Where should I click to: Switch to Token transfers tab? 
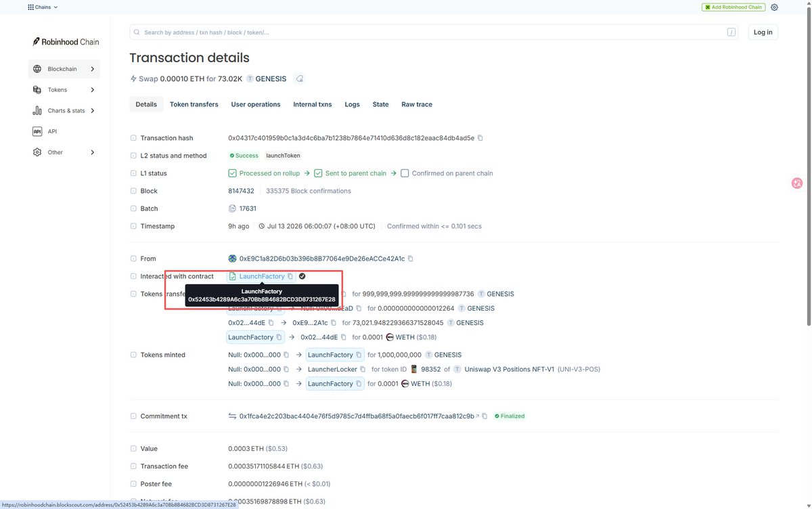coord(194,104)
